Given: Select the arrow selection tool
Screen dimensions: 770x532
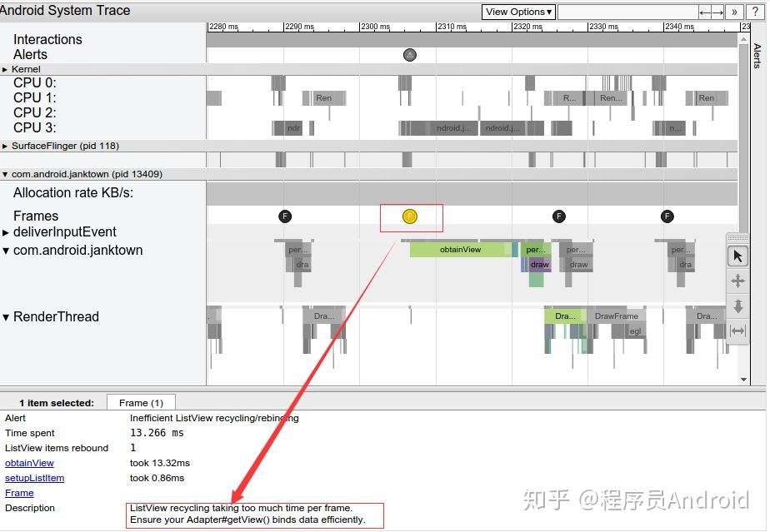Looking at the screenshot, I should (737, 256).
